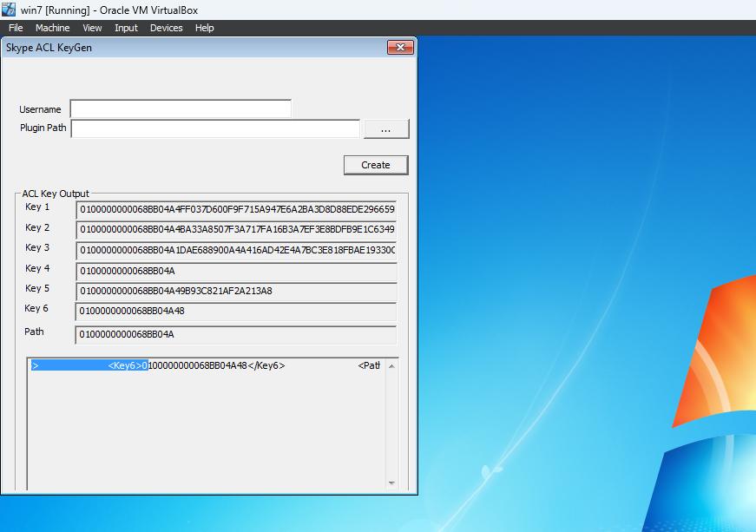Click the Key 4 label
Image resolution: width=756 pixels, height=532 pixels.
[x=37, y=268]
